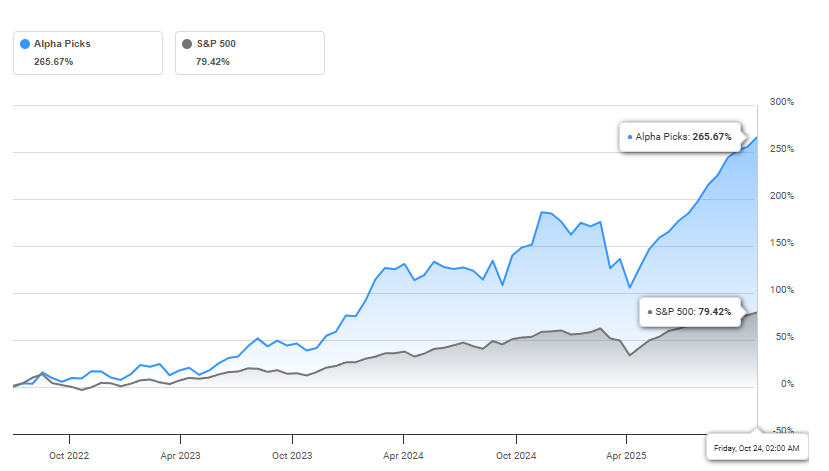The height and width of the screenshot is (471, 829).
Task: Click the gray S&P 500 legend dot
Action: click(x=188, y=44)
